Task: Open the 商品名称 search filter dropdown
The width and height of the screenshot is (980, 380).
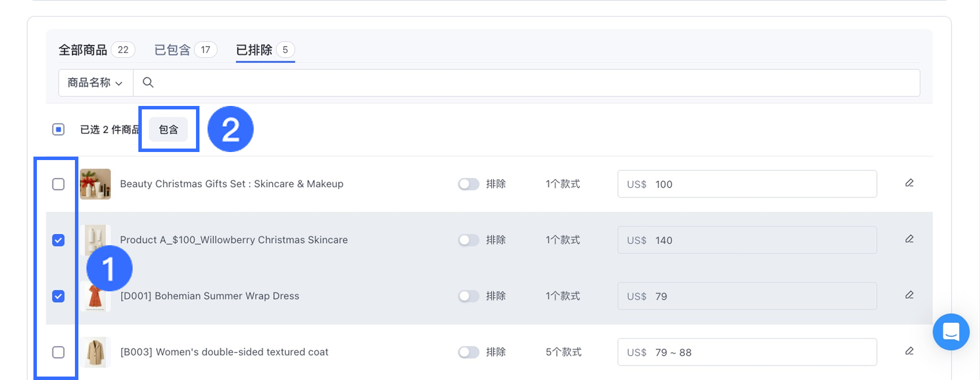Action: (95, 83)
